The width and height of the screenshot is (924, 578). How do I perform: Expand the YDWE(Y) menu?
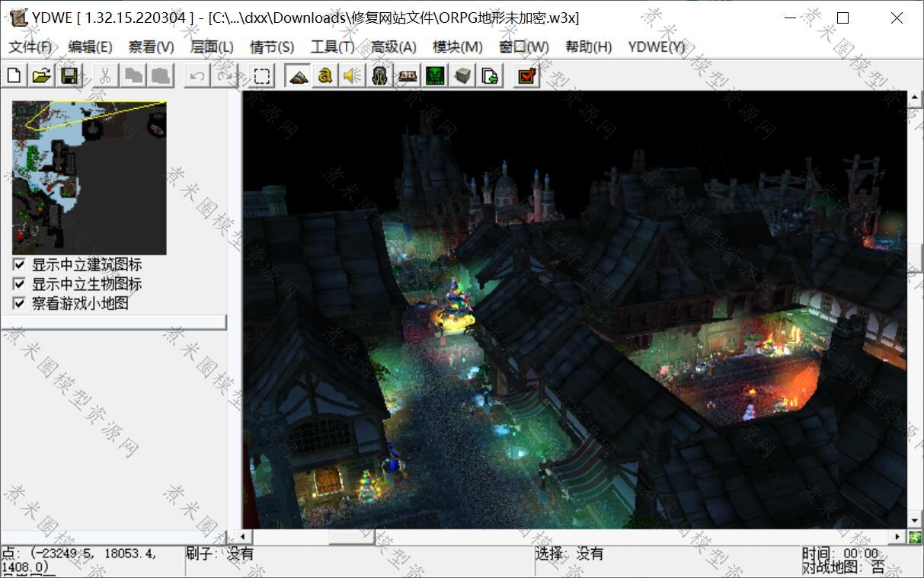(656, 47)
